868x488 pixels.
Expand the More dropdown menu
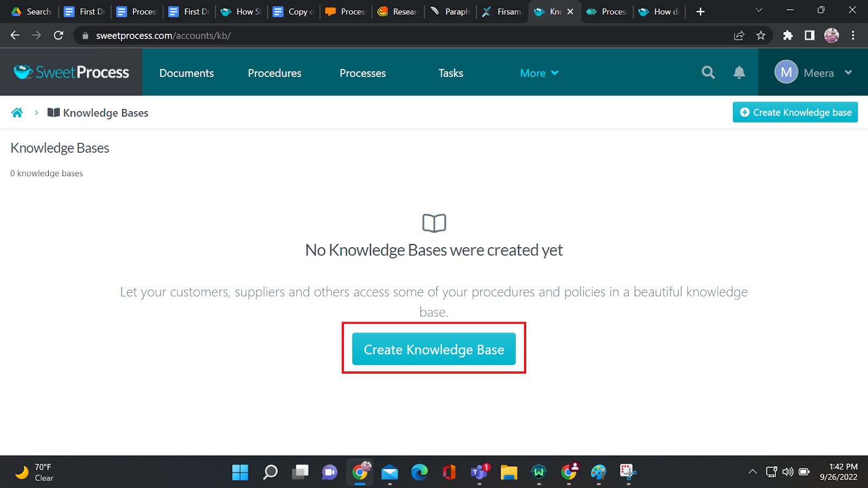539,73
